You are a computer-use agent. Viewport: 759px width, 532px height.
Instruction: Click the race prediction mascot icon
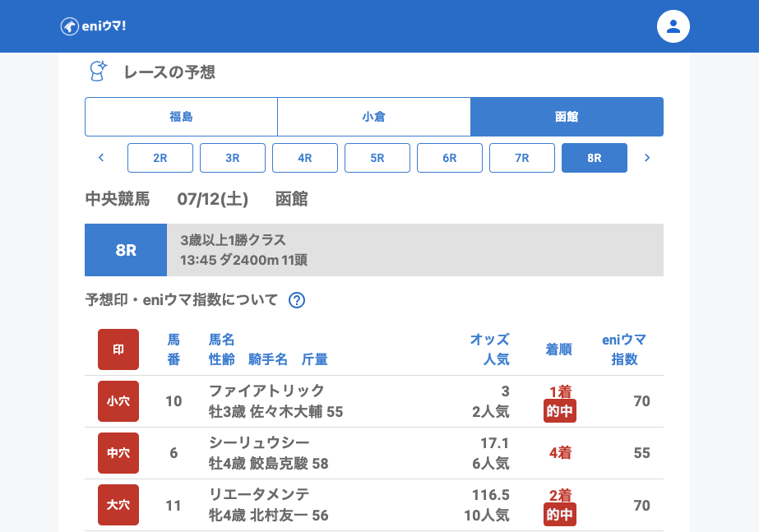click(98, 72)
